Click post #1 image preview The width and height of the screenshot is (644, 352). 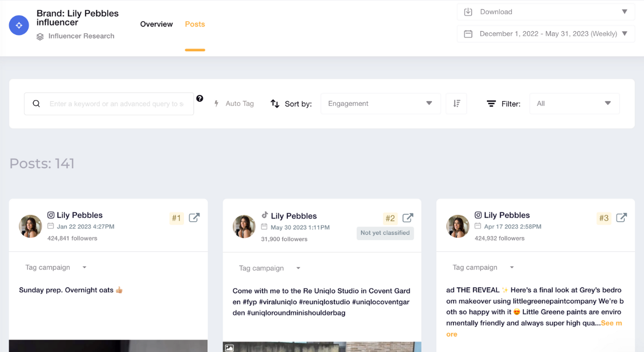tap(108, 346)
